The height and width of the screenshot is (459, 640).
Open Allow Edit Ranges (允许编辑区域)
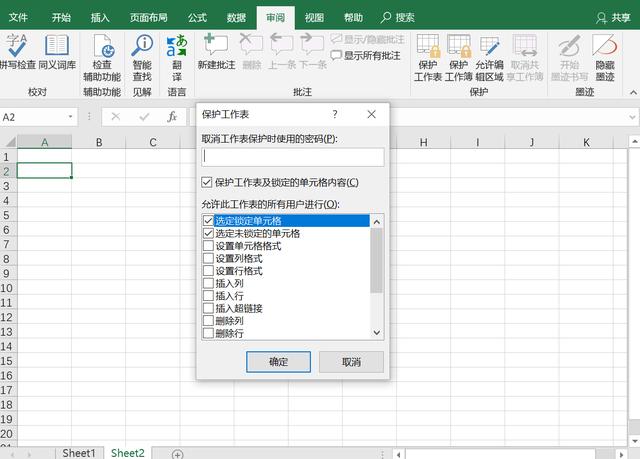pyautogui.click(x=489, y=58)
